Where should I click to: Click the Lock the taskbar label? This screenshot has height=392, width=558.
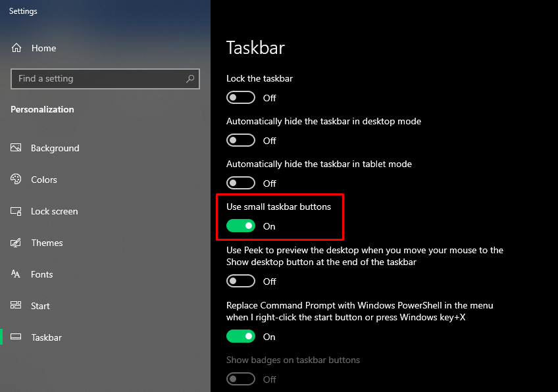pos(259,78)
